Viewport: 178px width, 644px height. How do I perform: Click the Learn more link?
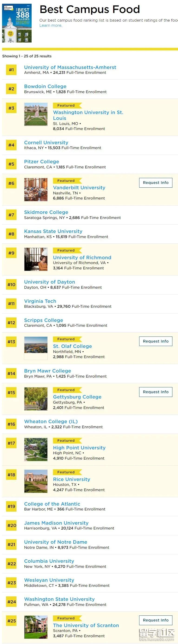(50, 26)
